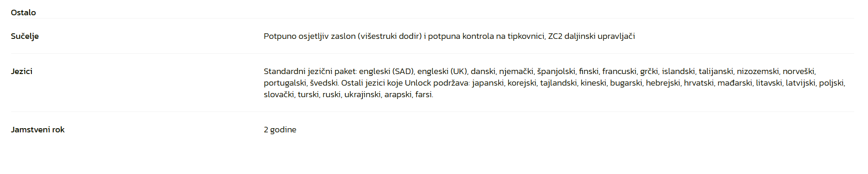The height and width of the screenshot is (174, 868).
Task: Select the Jamstveni rok label
Action: [x=37, y=130]
